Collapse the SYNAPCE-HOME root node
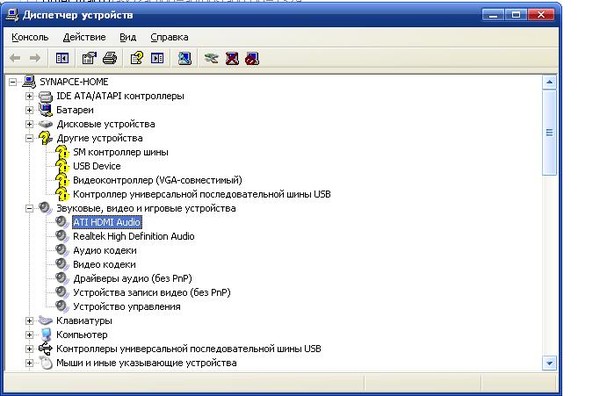Image resolution: width=600 pixels, height=396 pixels. click(x=13, y=82)
